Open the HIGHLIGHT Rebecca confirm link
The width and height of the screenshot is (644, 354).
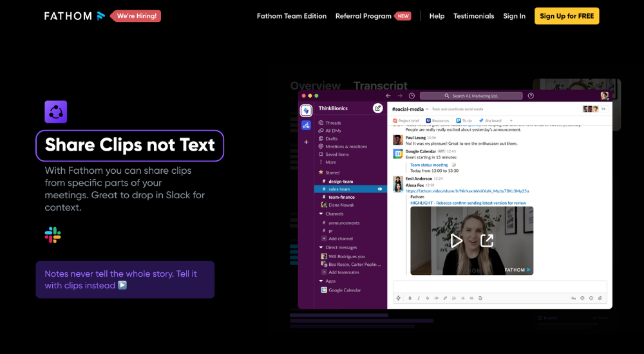468,203
